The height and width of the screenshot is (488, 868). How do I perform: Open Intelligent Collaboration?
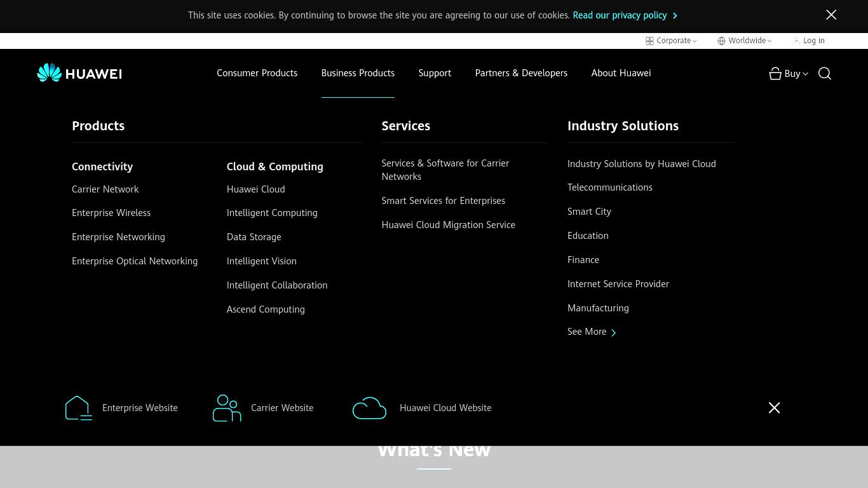click(x=277, y=285)
